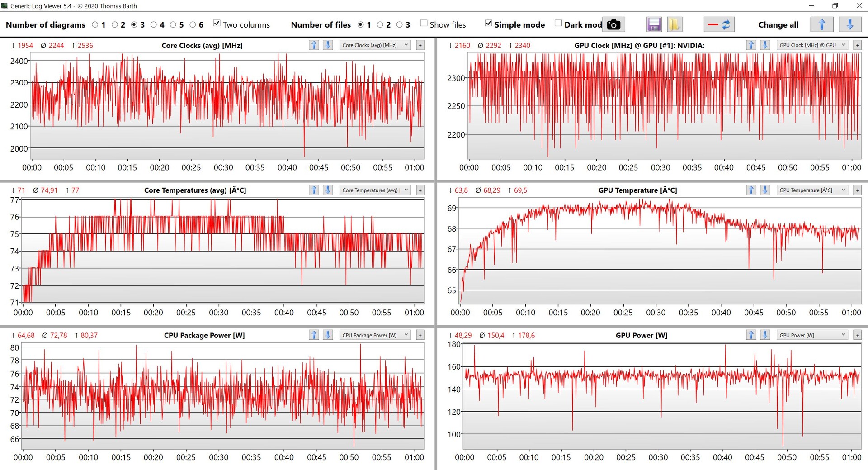
Task: Click Change all up arrow button
Action: (822, 24)
